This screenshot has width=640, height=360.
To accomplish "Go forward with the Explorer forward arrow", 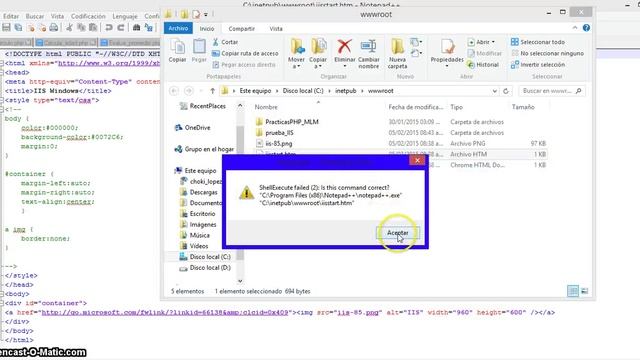I will (x=189, y=91).
